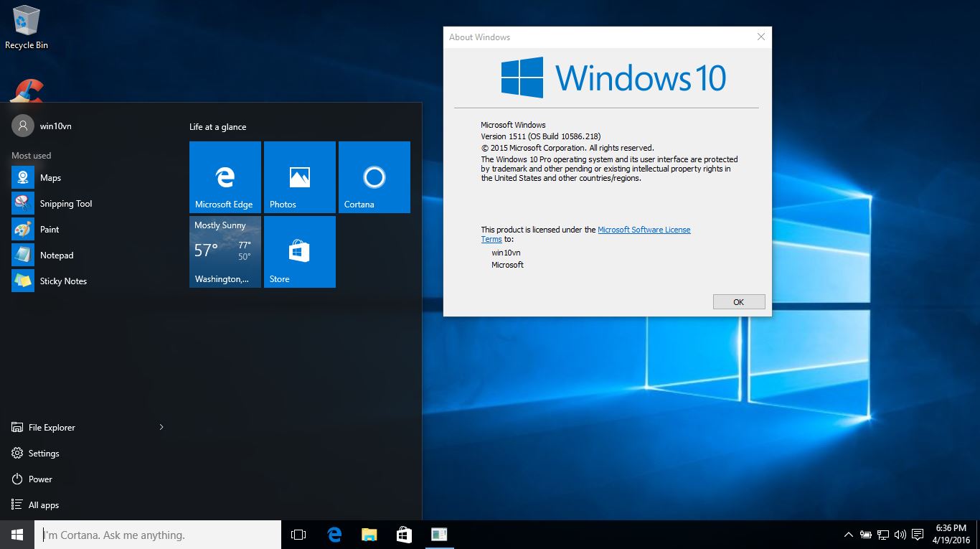This screenshot has height=549, width=980.
Task: Click the About Windows title bar text
Action: pos(480,37)
